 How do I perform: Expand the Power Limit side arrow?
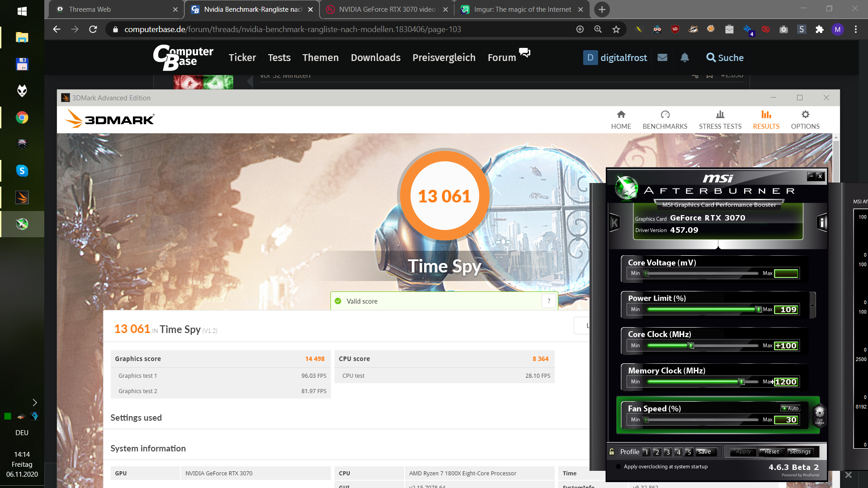[812, 305]
